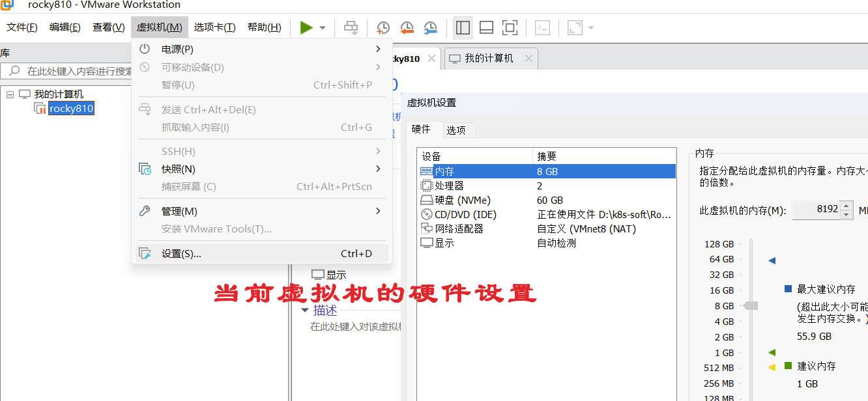Image resolution: width=868 pixels, height=401 pixels.
Task: Decrease memory with the stepper down arrow
Action: click(x=846, y=215)
